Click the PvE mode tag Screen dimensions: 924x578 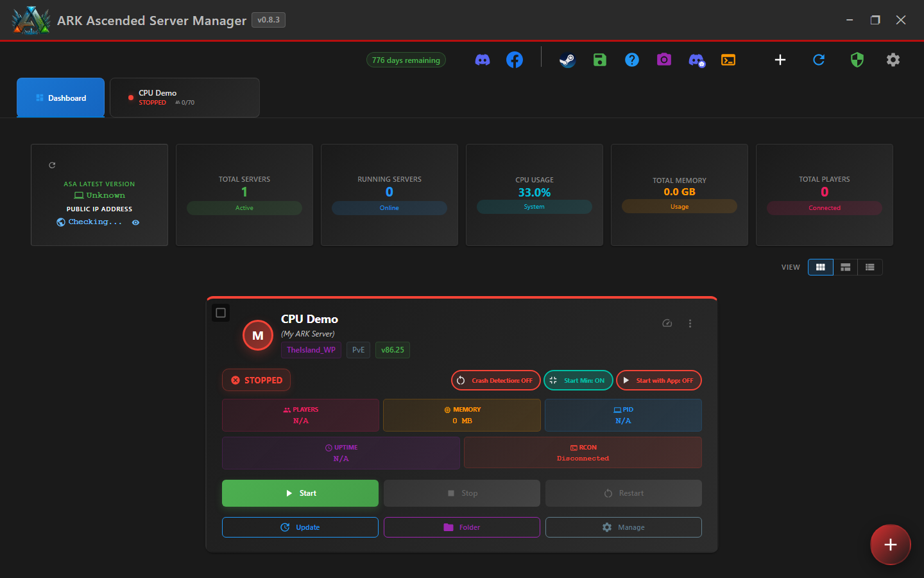coord(358,350)
